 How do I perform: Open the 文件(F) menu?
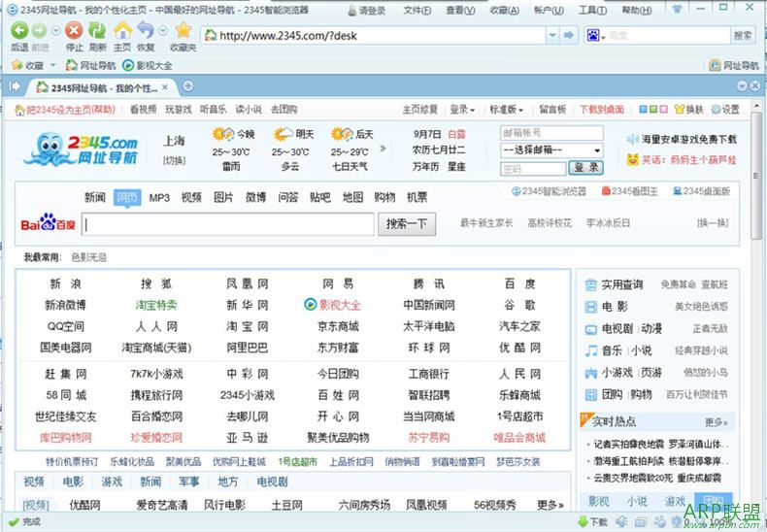click(417, 11)
